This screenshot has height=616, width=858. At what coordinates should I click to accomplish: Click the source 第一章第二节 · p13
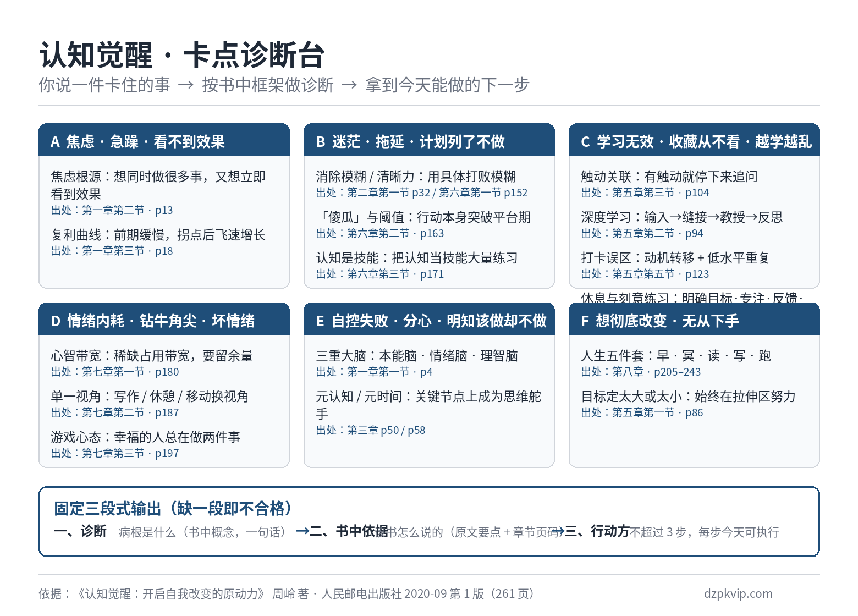pyautogui.click(x=112, y=210)
